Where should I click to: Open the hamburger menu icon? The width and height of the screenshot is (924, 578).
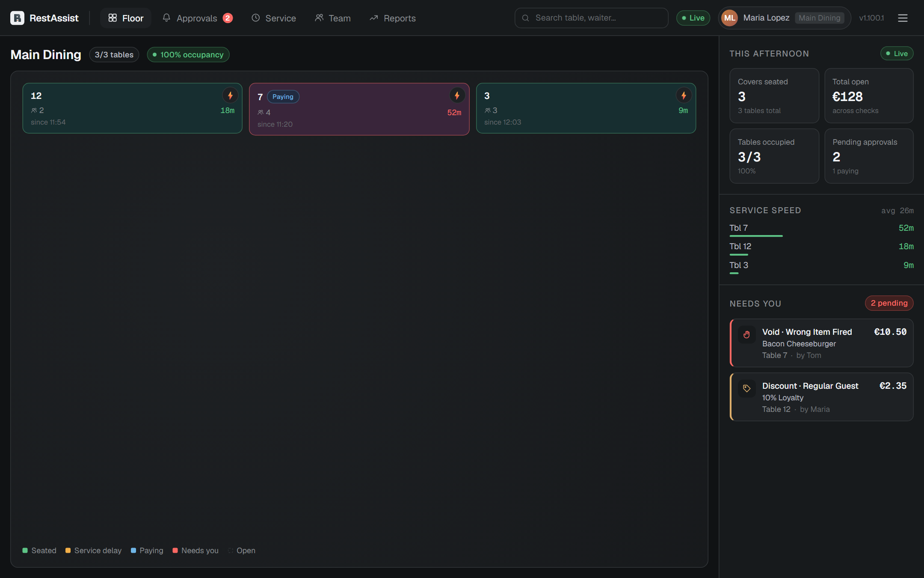(903, 18)
